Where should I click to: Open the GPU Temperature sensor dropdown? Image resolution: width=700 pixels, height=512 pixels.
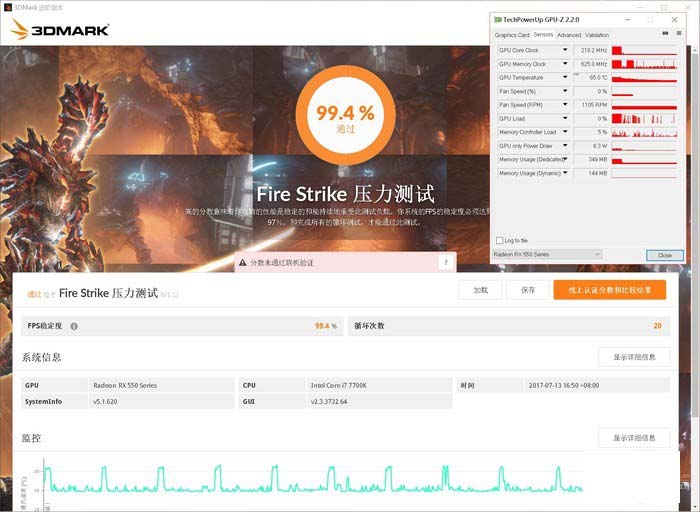pos(566,77)
